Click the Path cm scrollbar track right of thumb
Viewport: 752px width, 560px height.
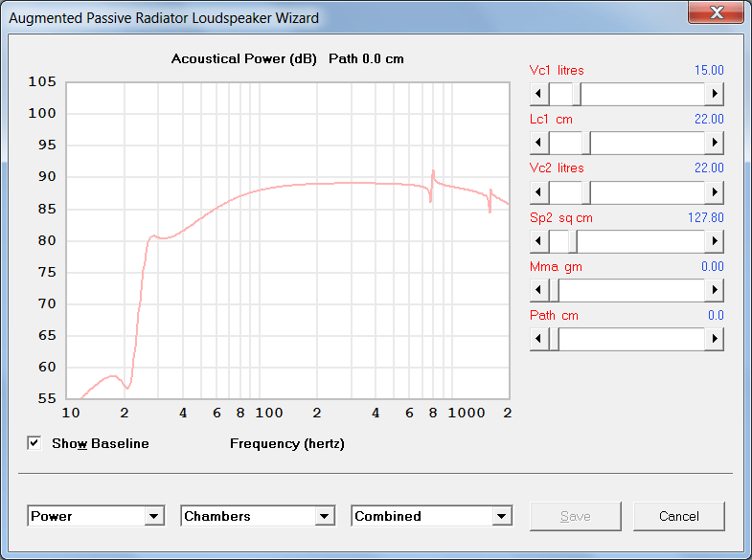click(631, 339)
